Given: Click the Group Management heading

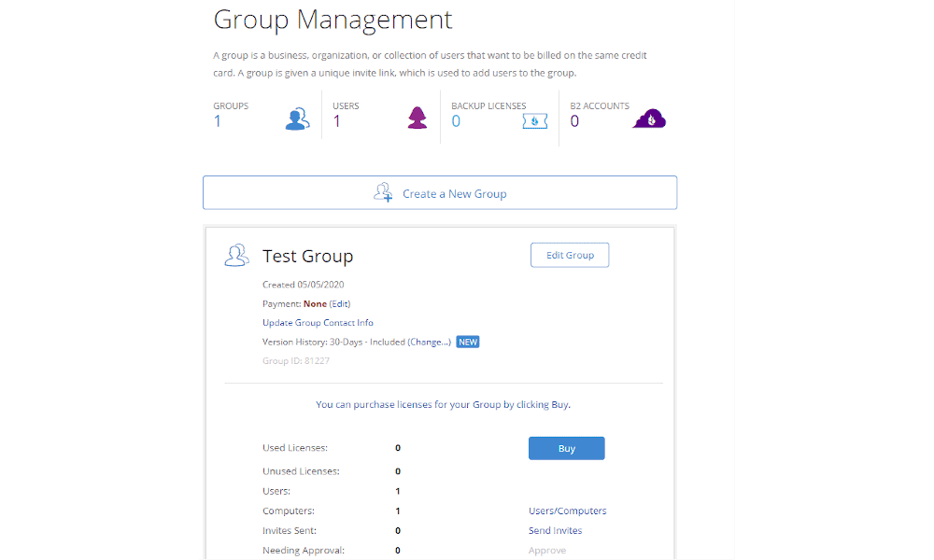Looking at the screenshot, I should point(333,20).
